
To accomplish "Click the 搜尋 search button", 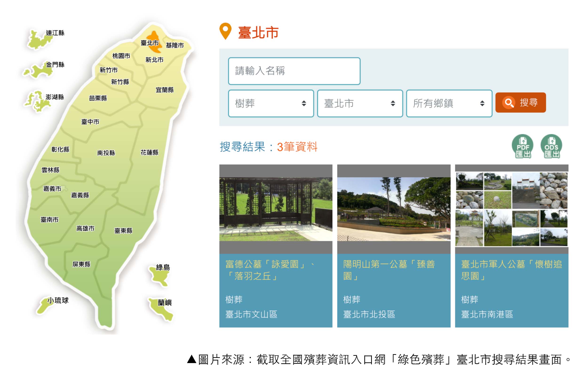I will tap(520, 103).
